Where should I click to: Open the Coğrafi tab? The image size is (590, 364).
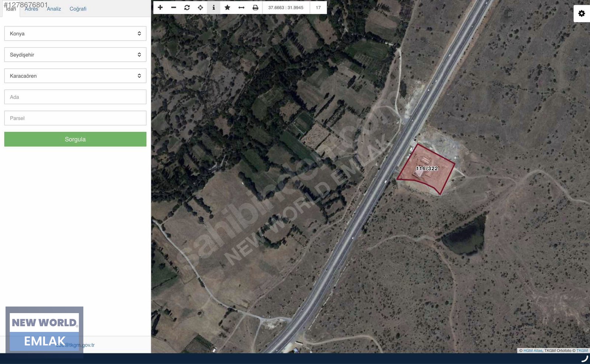(x=78, y=9)
